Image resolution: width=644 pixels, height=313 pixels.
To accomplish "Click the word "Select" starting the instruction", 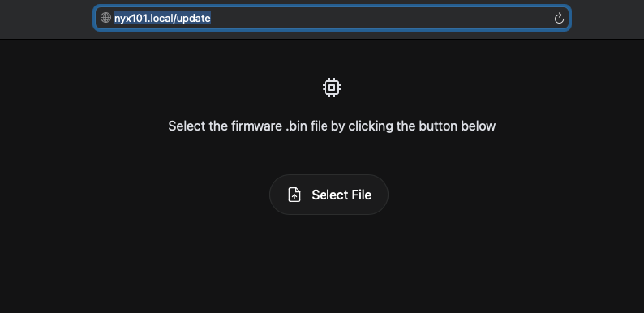I will coord(187,126).
